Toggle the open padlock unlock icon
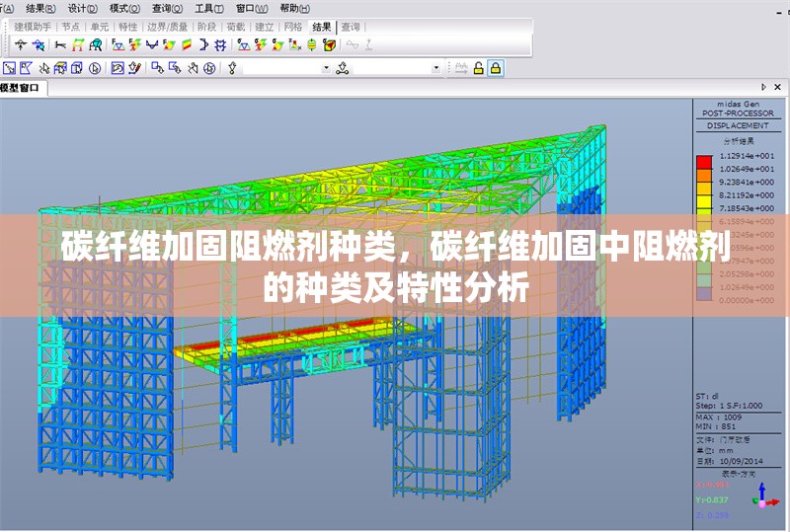Image resolution: width=790 pixels, height=532 pixels. click(478, 68)
